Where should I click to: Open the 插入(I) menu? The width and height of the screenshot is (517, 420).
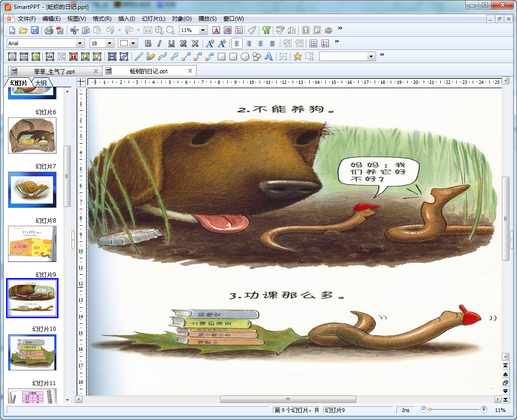[x=127, y=19]
